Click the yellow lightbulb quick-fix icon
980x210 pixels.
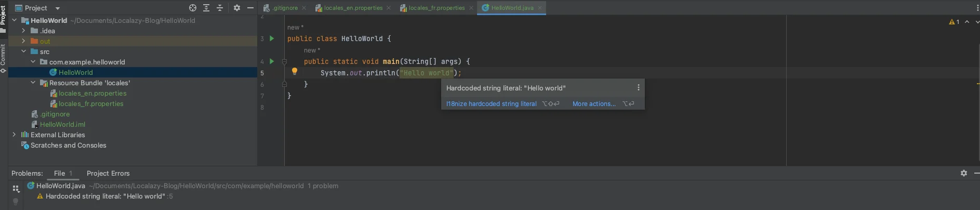(x=294, y=72)
